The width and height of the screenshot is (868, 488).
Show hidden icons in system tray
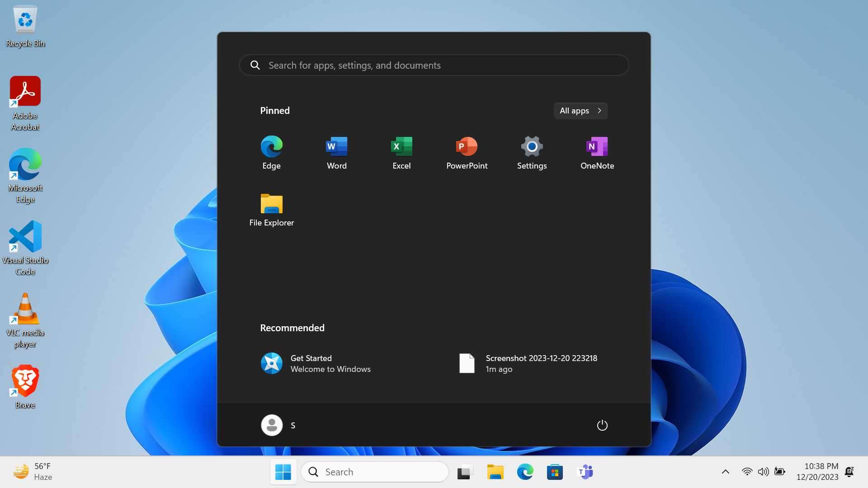pos(725,472)
